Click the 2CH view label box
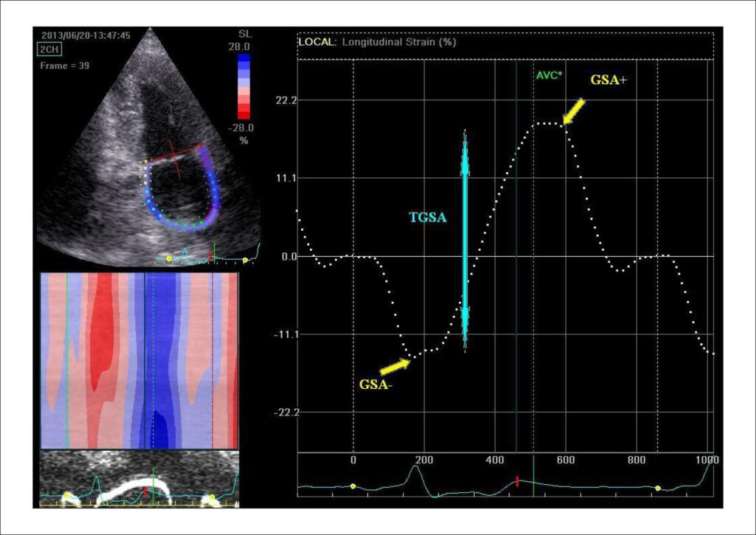 (x=49, y=49)
